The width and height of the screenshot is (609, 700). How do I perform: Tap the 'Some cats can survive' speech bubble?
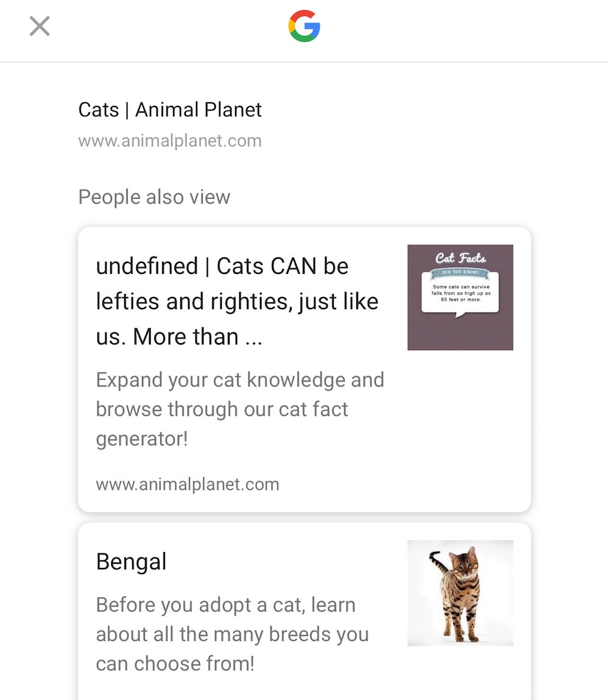pyautogui.click(x=460, y=294)
